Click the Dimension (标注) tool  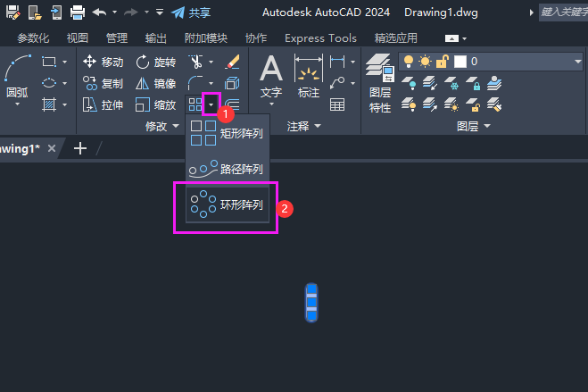click(309, 77)
